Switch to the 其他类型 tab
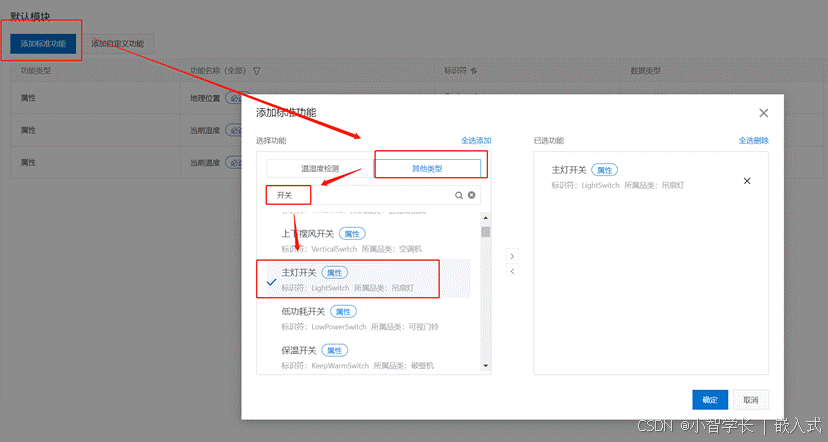The height and width of the screenshot is (442, 828). tap(427, 169)
